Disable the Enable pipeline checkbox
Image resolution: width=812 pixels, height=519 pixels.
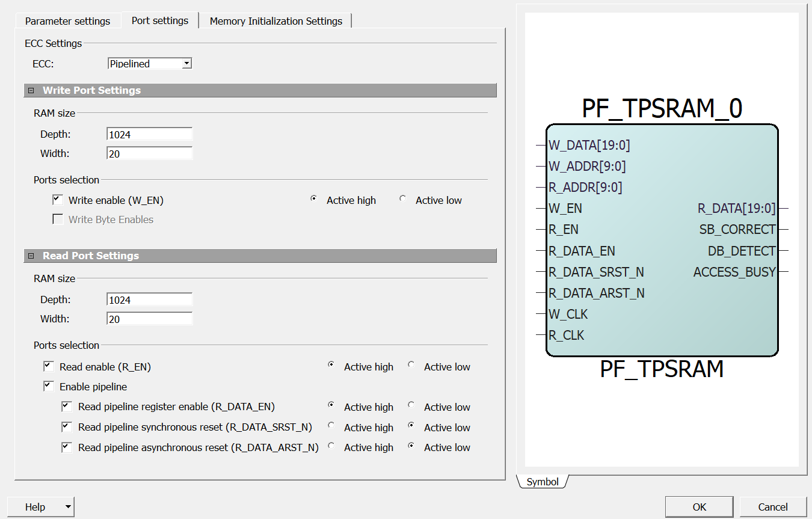point(49,386)
